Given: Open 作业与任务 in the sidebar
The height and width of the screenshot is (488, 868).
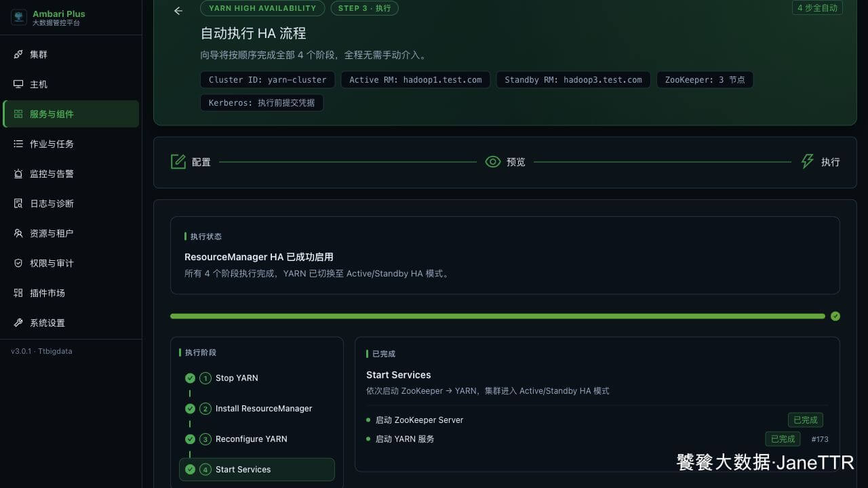Looking at the screenshot, I should (x=71, y=144).
